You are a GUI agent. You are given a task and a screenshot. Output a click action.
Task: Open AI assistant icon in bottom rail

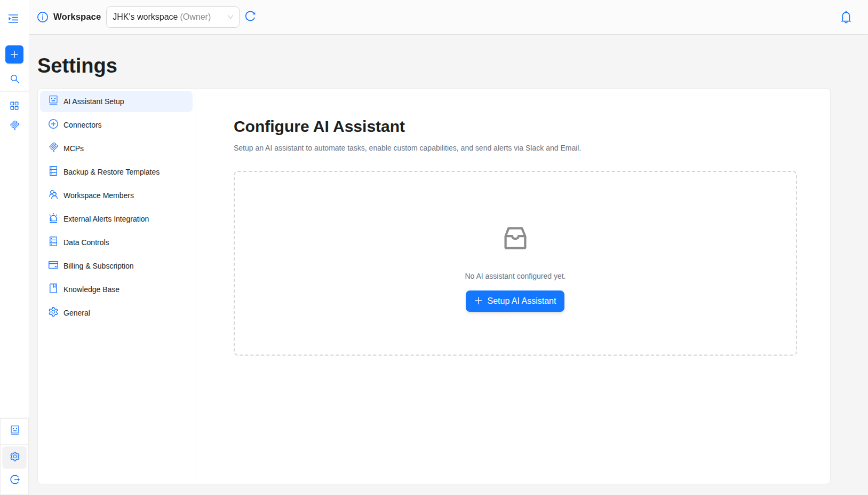point(14,430)
